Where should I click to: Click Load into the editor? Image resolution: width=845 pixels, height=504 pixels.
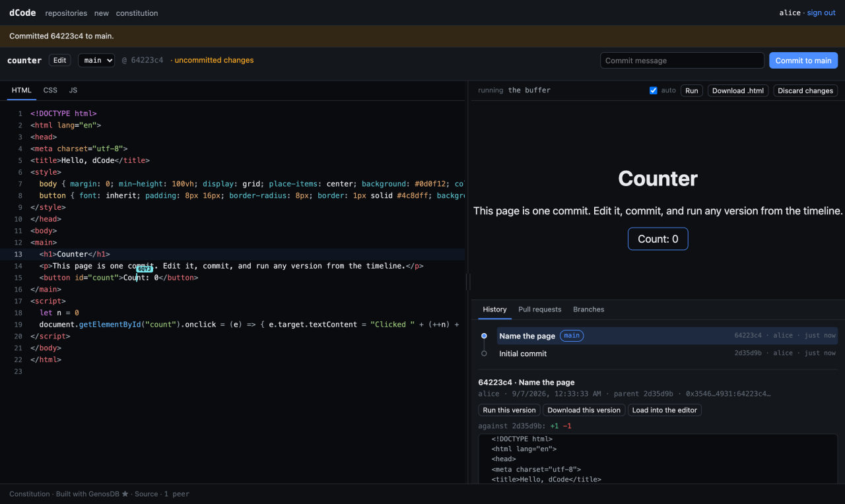[x=665, y=410]
